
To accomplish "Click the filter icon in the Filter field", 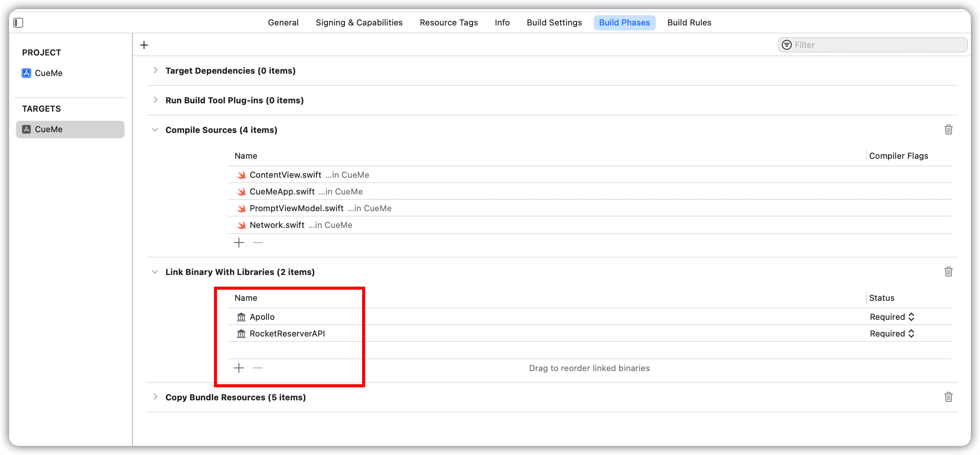I will (x=786, y=45).
